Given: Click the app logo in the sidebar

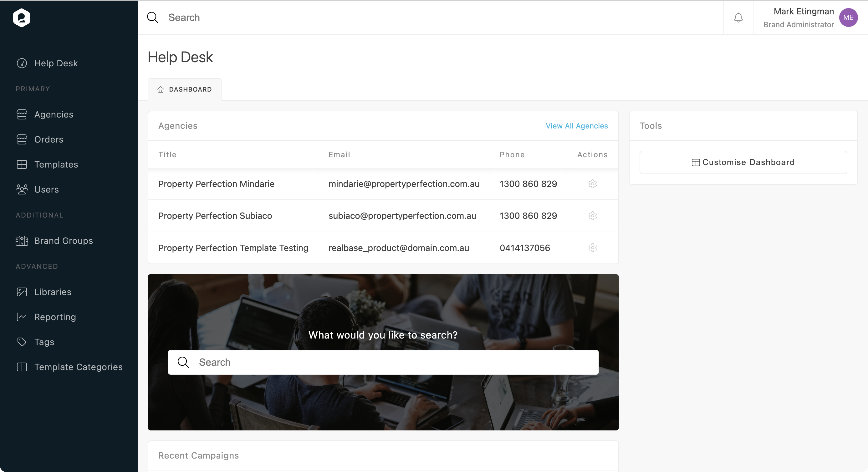Looking at the screenshot, I should click(22, 18).
